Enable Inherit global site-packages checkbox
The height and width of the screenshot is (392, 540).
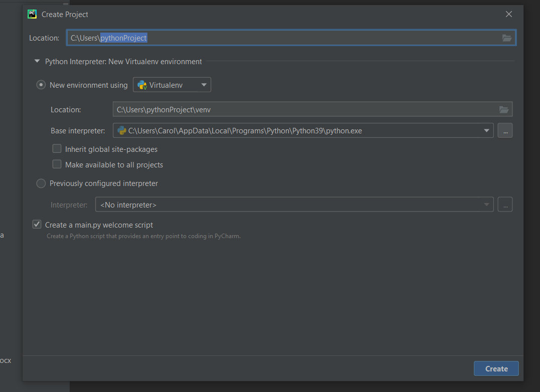click(57, 149)
